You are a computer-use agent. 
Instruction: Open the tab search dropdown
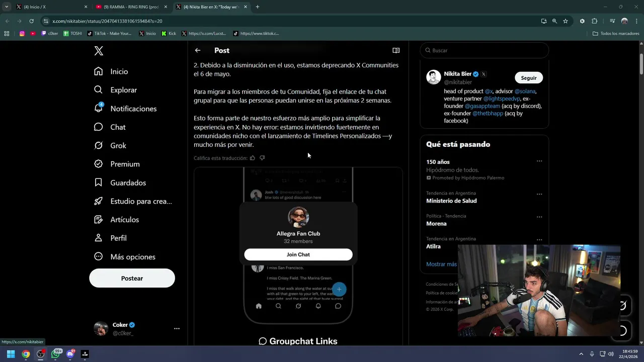tap(7, 7)
